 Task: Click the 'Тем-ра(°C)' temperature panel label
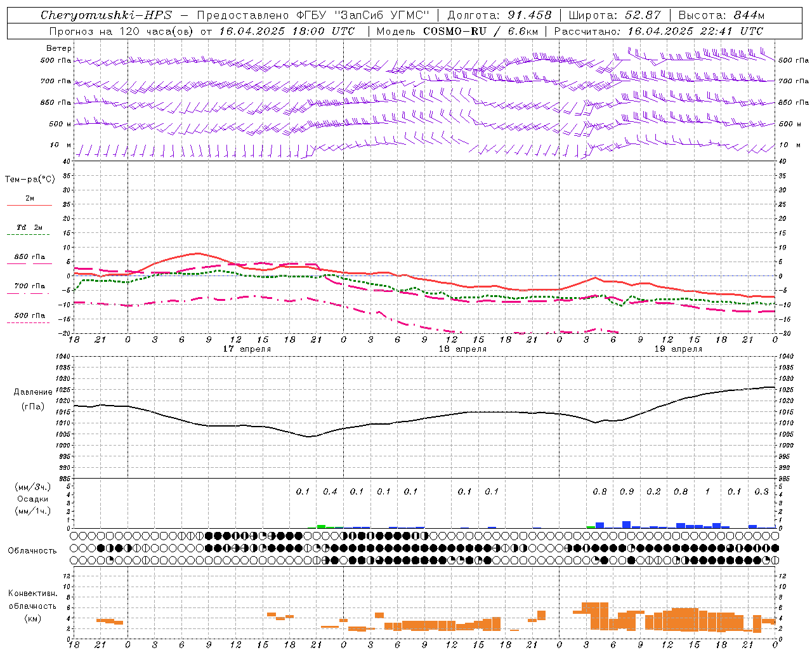pos(30,180)
